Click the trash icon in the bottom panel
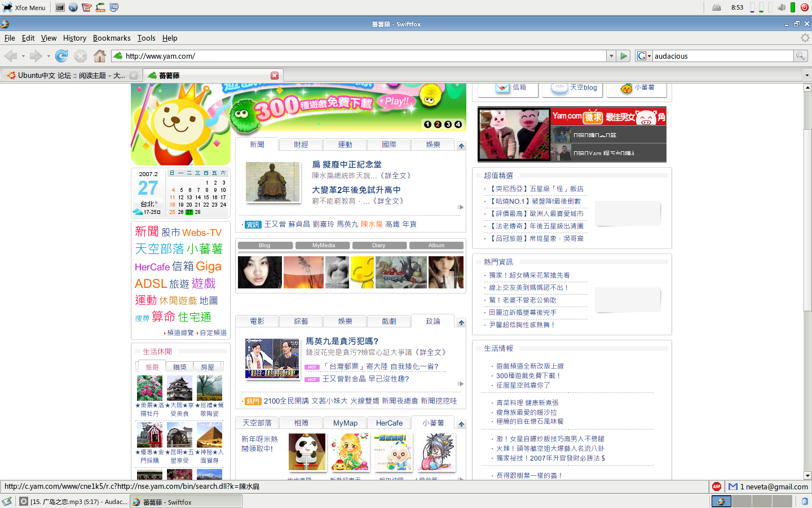 coord(805,501)
